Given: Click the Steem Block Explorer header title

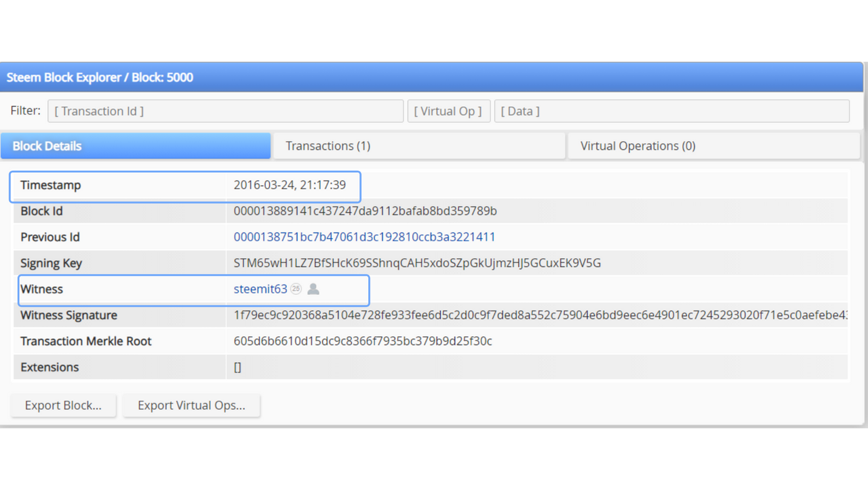Looking at the screenshot, I should tap(100, 77).
